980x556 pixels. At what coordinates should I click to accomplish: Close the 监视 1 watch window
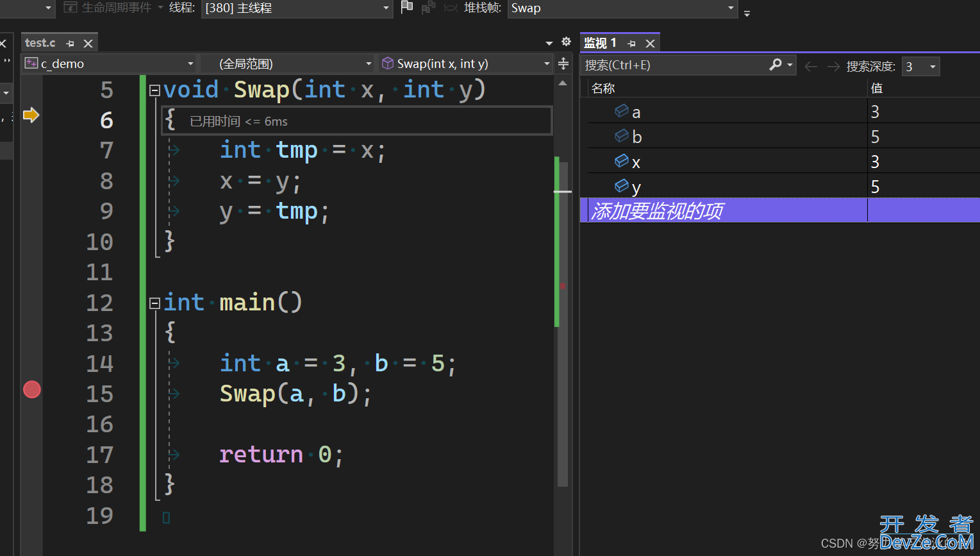650,44
